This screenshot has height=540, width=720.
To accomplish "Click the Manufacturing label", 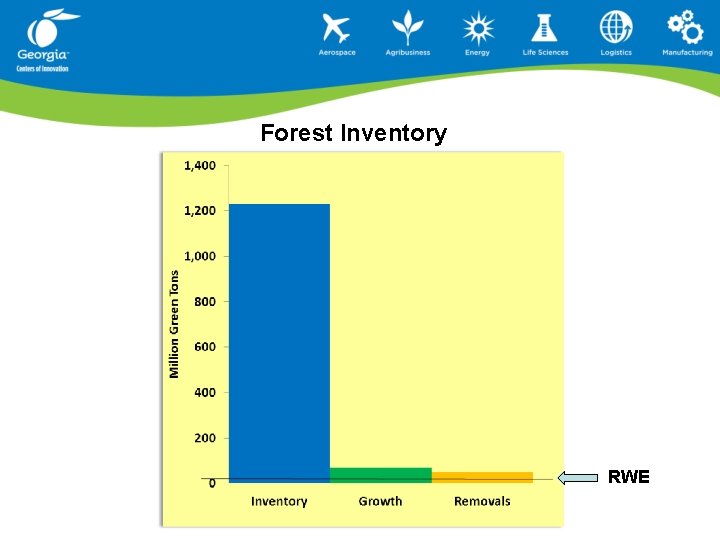I will [x=687, y=52].
